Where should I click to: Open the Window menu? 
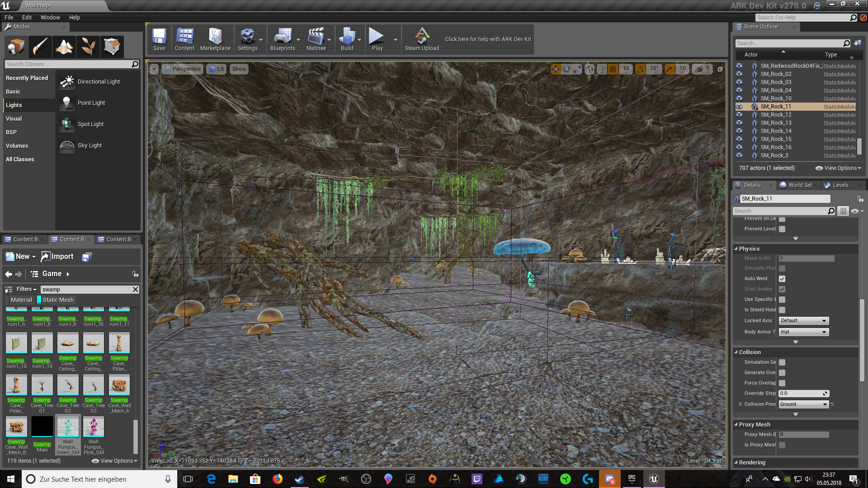coord(50,18)
